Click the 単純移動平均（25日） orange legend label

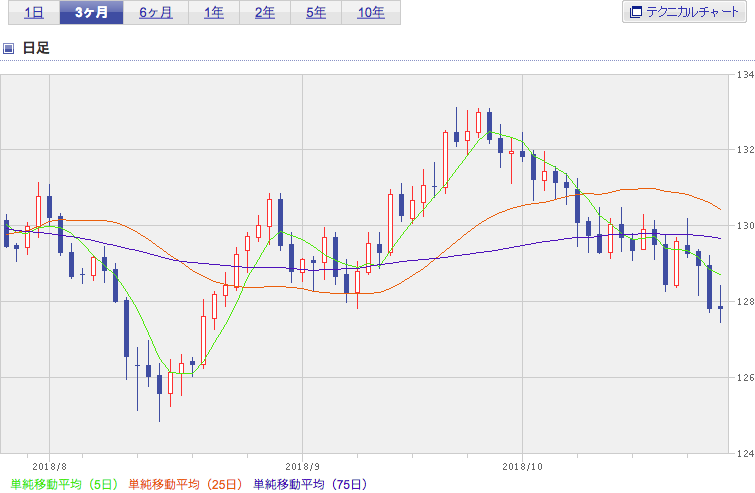(x=185, y=484)
